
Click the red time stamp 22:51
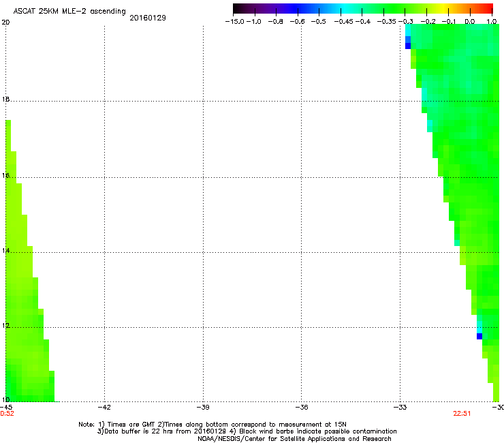pyautogui.click(x=462, y=414)
